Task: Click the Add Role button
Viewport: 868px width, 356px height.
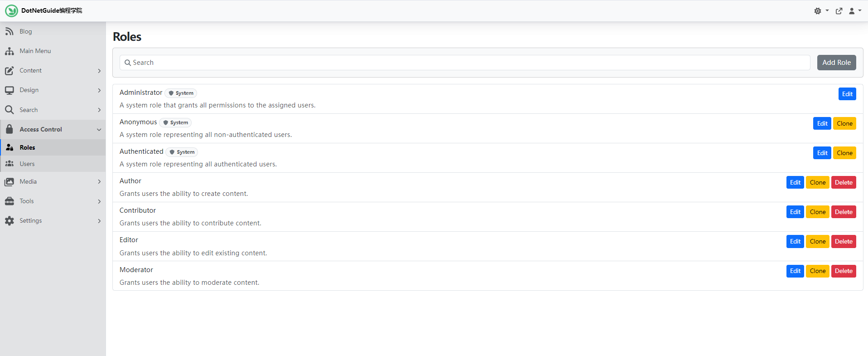Action: coord(836,63)
